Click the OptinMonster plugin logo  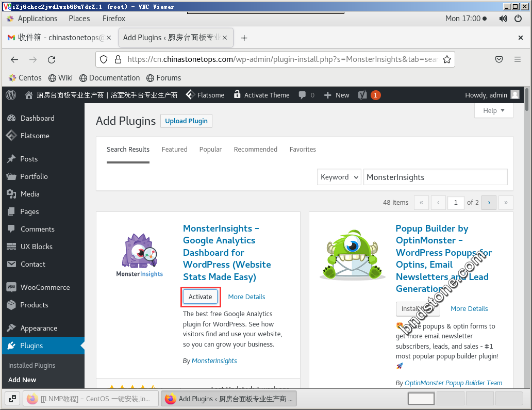click(x=353, y=255)
